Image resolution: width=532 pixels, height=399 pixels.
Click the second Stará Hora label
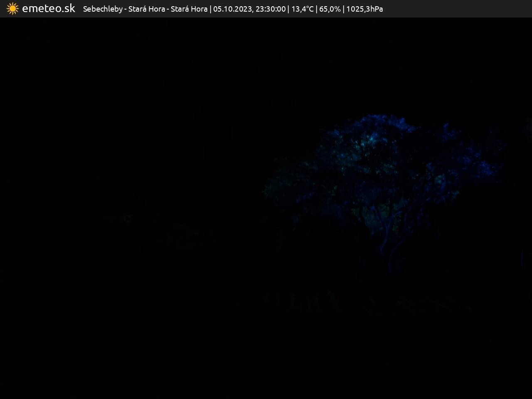click(x=189, y=9)
